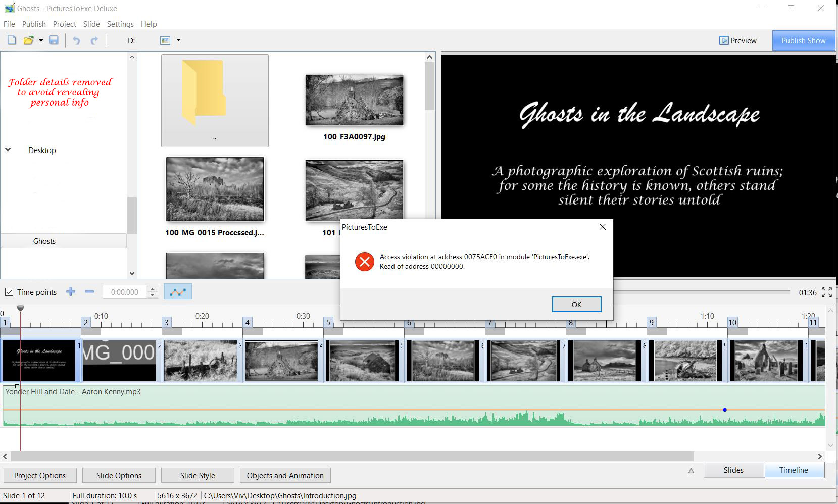Open the view mode dropdown arrow

pyautogui.click(x=178, y=40)
